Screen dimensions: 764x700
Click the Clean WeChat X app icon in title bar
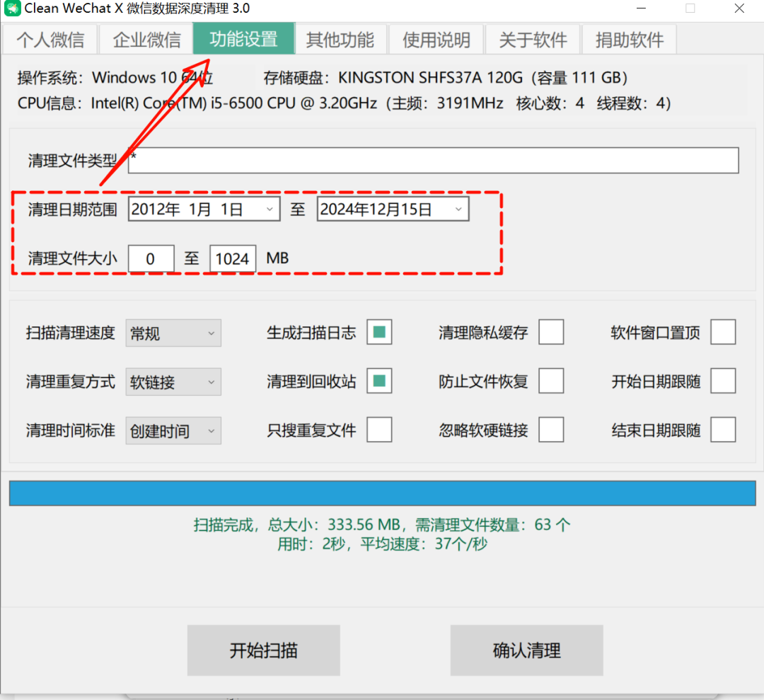click(x=12, y=8)
